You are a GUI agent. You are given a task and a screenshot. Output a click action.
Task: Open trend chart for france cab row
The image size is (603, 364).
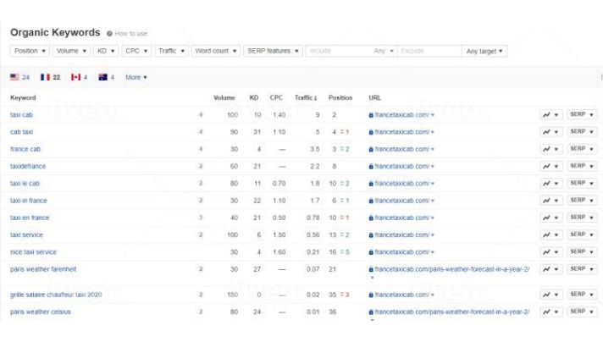tap(551, 149)
